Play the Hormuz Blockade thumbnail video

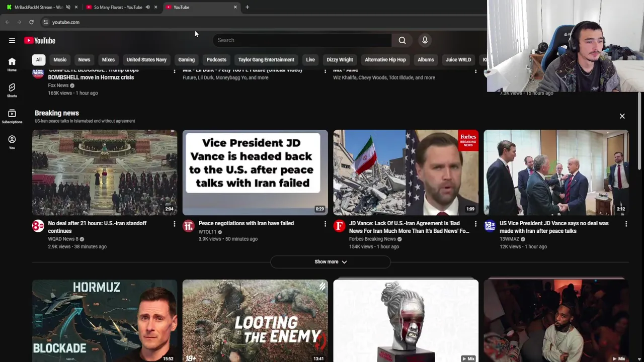click(x=105, y=321)
